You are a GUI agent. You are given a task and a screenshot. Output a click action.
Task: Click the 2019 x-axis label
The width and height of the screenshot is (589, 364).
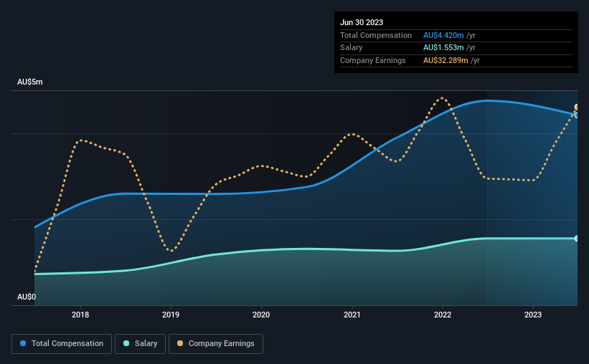[171, 315]
